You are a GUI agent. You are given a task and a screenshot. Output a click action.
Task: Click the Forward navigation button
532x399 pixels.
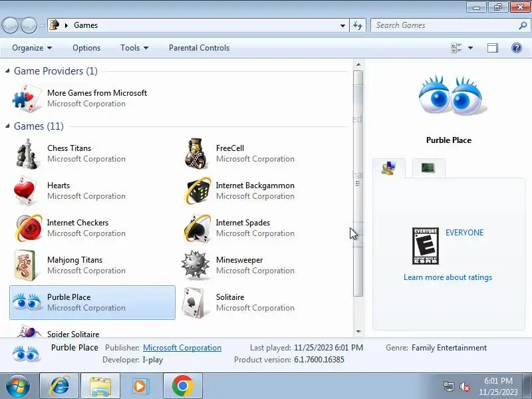pos(29,25)
